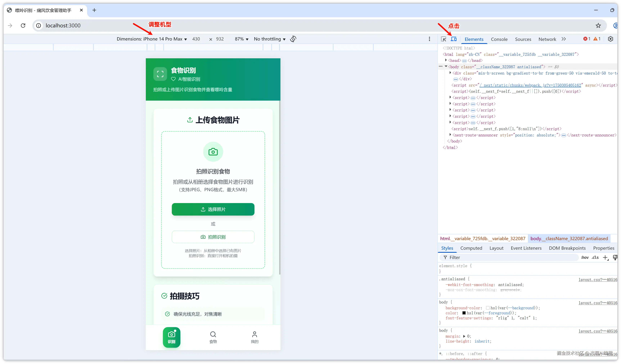Image resolution: width=621 pixels, height=364 pixels.
Task: Click the 拍照识别 outlined button
Action: click(x=213, y=237)
